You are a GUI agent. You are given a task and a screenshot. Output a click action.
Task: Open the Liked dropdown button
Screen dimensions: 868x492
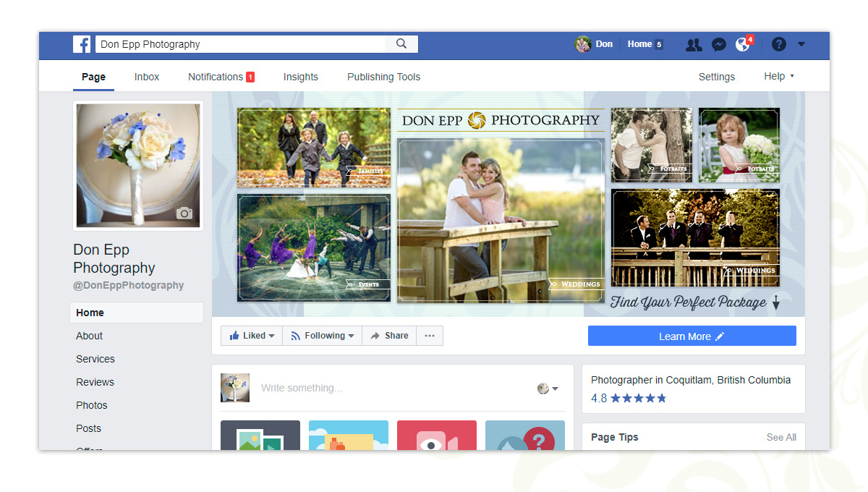point(252,336)
